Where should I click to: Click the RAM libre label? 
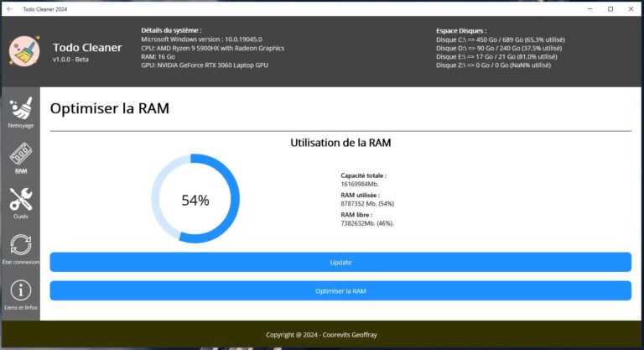(356, 215)
